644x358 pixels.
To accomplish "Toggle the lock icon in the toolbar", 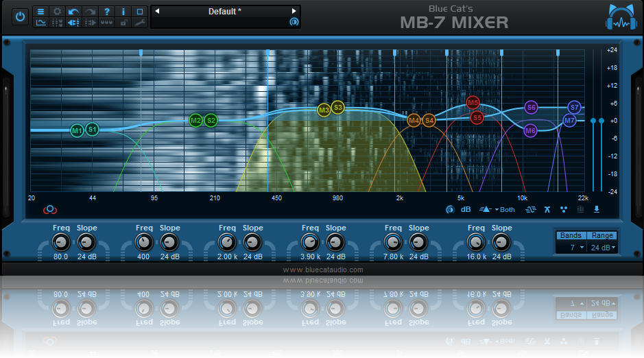I will (123, 23).
